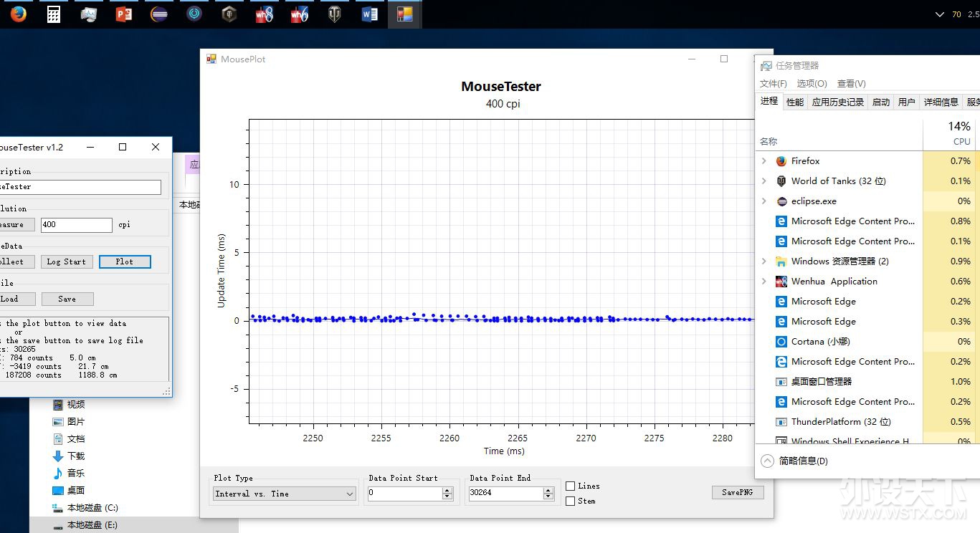Click the eclipse.exe process icon
980x533 pixels.
(781, 201)
